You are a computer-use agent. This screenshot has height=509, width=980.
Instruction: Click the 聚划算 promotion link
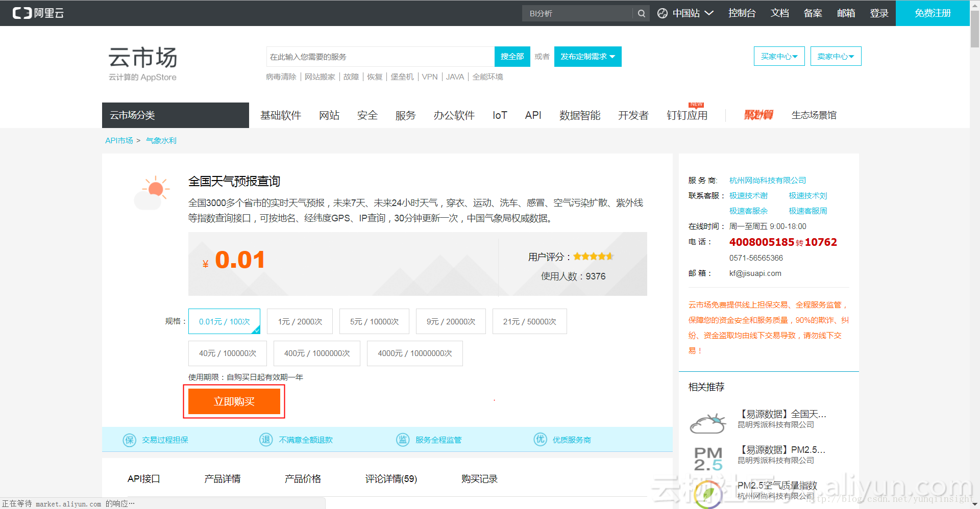(x=758, y=115)
